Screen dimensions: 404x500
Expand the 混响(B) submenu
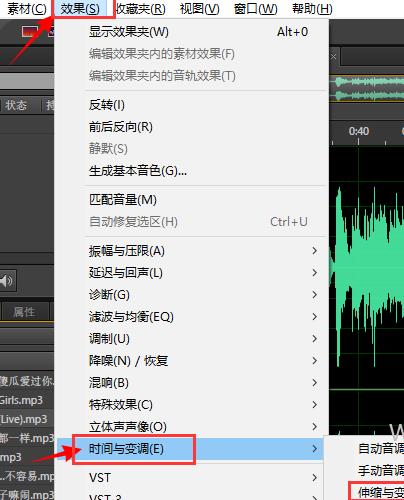coord(192,383)
